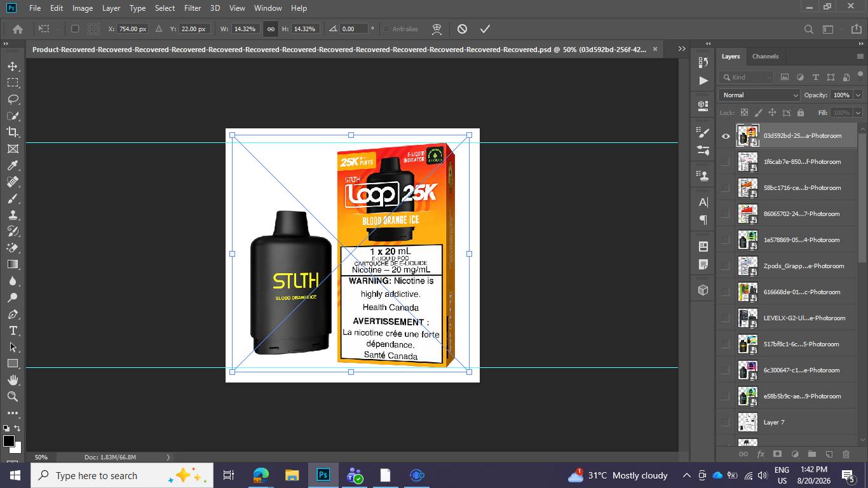The height and width of the screenshot is (488, 868).
Task: Switch between warp and free transform modes
Action: pos(437,29)
